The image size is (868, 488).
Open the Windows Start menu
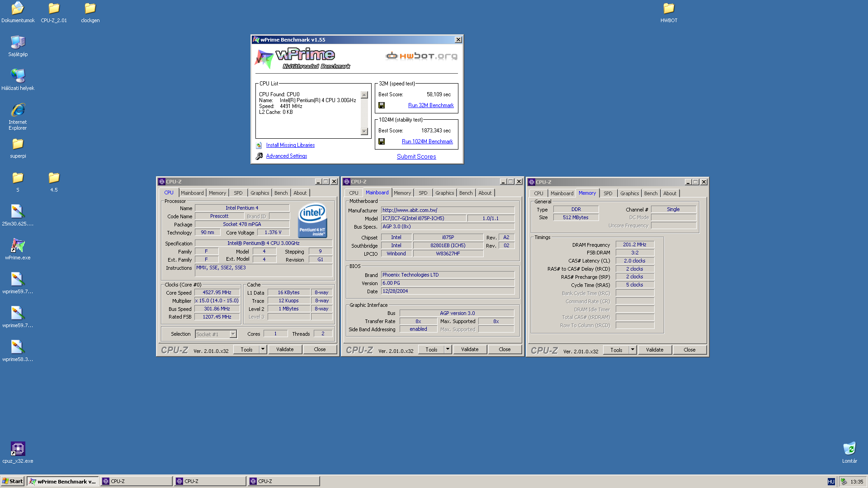click(13, 481)
